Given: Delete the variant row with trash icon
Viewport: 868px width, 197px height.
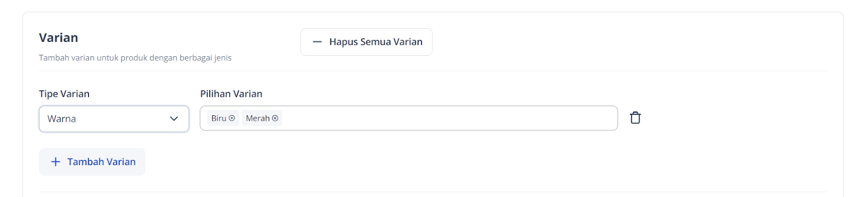Looking at the screenshot, I should pos(635,118).
